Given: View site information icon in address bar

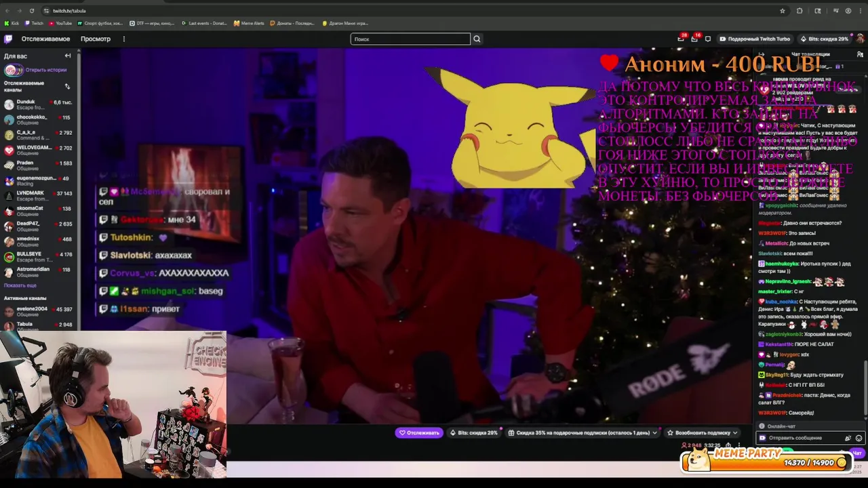Looking at the screenshot, I should pyautogui.click(x=46, y=11).
